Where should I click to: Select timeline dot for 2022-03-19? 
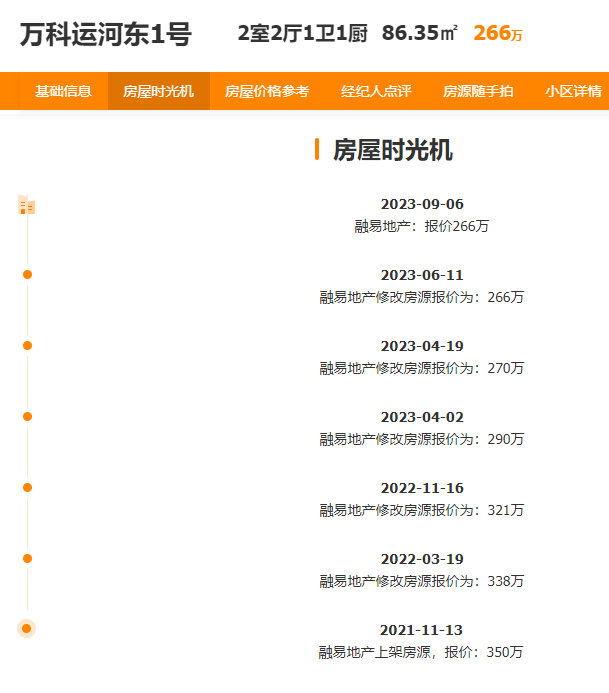pyautogui.click(x=27, y=559)
